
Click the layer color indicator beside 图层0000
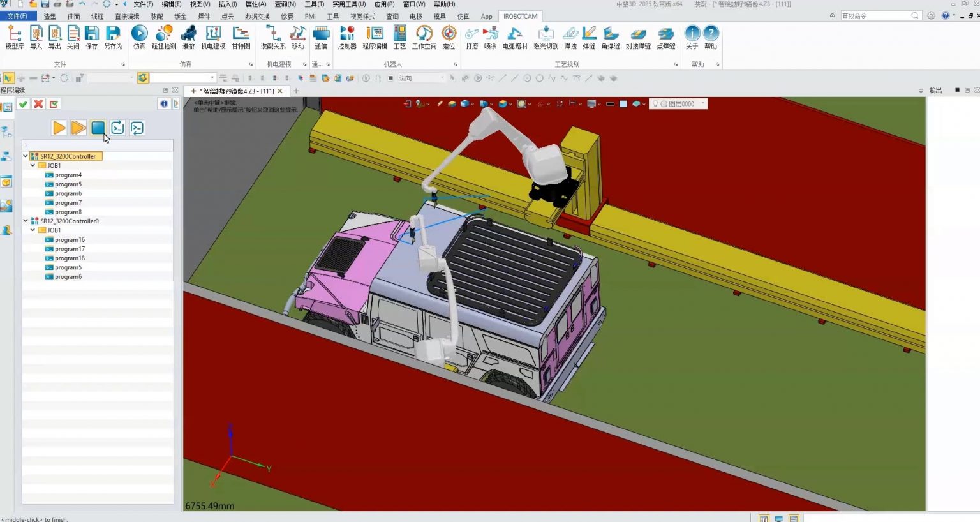662,103
